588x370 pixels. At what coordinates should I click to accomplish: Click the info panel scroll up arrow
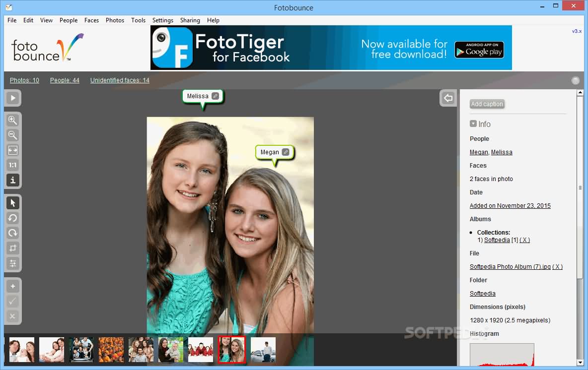click(x=580, y=92)
